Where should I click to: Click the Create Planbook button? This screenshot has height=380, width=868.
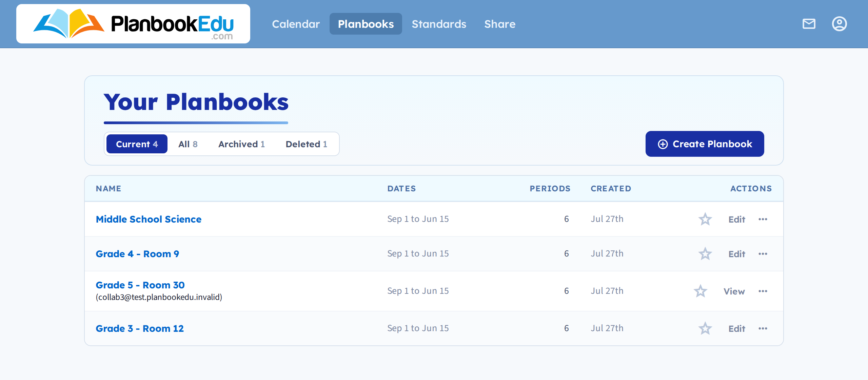pyautogui.click(x=705, y=144)
